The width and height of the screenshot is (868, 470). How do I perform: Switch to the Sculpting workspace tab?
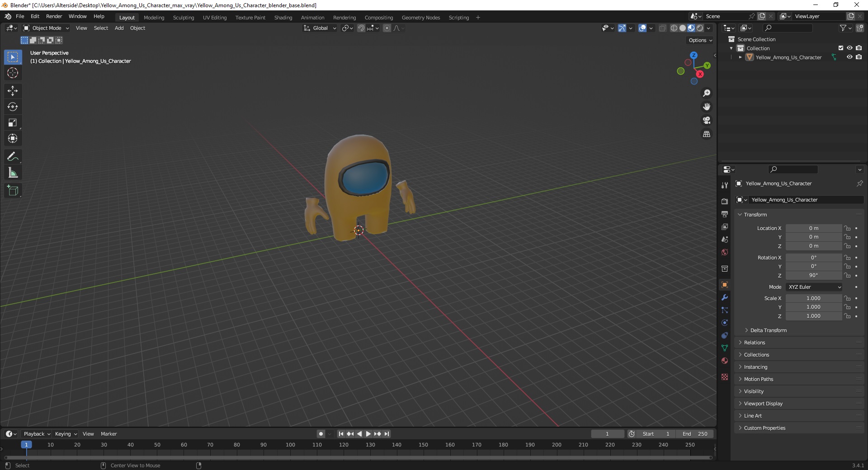[184, 18]
